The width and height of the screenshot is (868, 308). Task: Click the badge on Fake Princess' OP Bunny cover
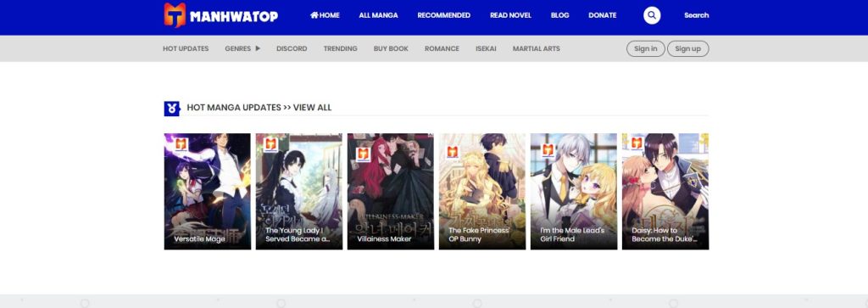[453, 152]
